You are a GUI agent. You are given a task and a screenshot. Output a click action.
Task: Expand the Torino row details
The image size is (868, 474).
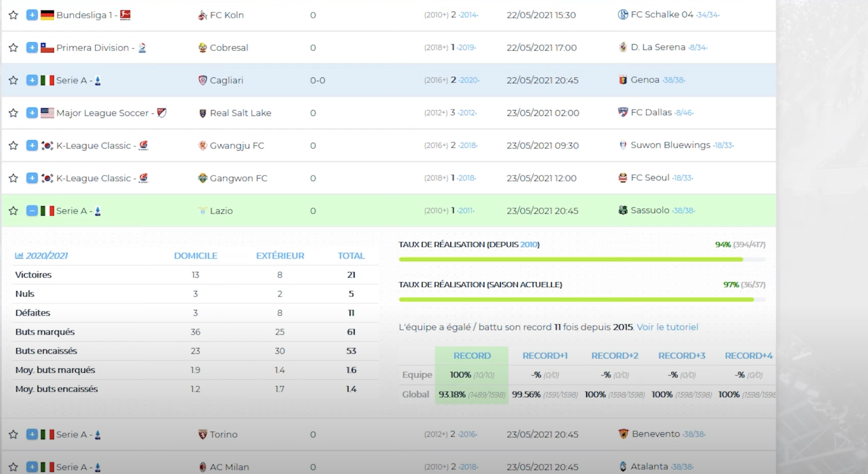[x=32, y=434]
